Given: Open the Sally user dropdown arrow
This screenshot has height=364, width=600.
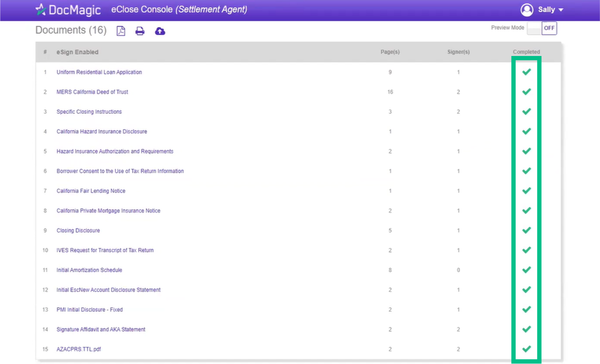Looking at the screenshot, I should pos(561,10).
